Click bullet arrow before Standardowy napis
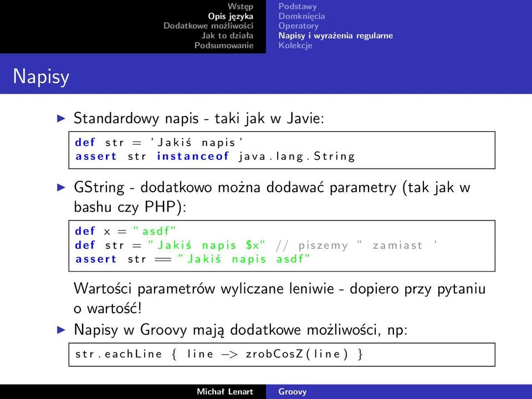 click(x=61, y=118)
